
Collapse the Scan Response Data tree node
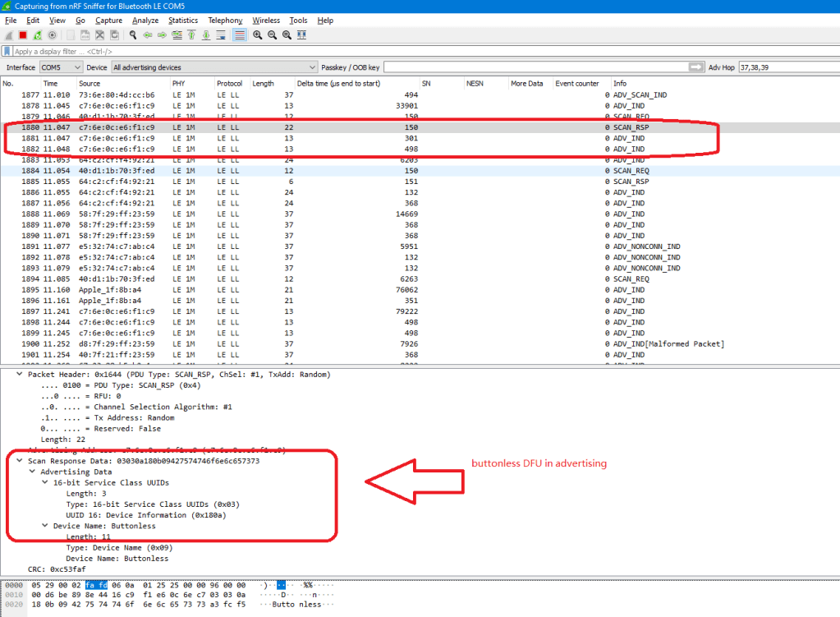coord(20,461)
